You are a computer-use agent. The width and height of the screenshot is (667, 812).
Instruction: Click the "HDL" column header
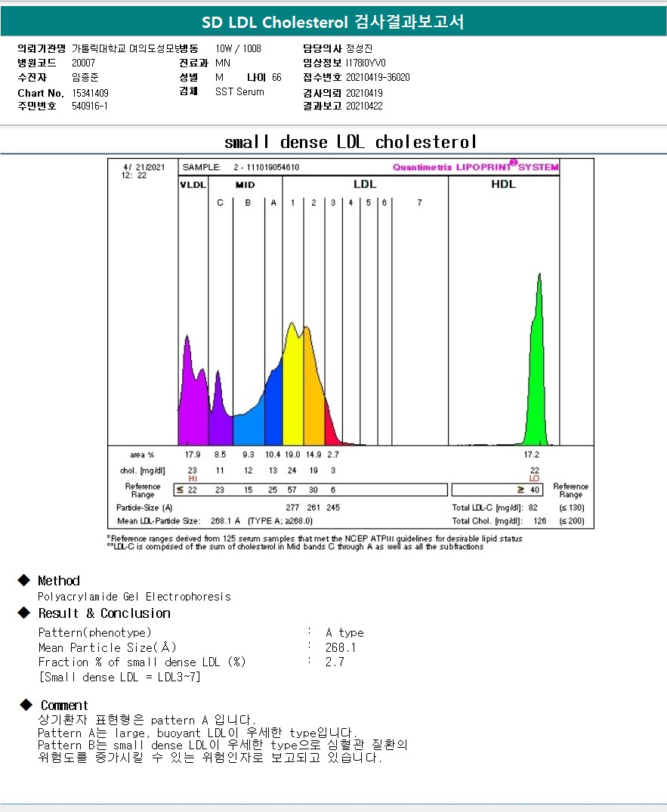[x=503, y=184]
